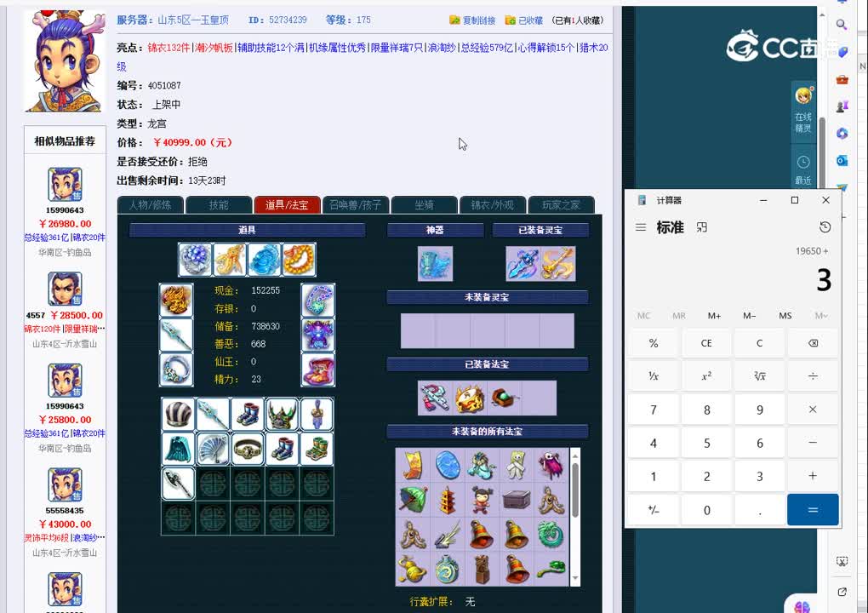Click the Calculator square root key

tap(759, 376)
